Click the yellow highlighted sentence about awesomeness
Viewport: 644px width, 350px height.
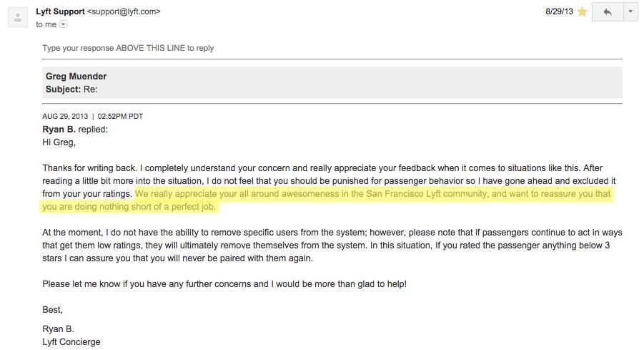tap(327, 200)
